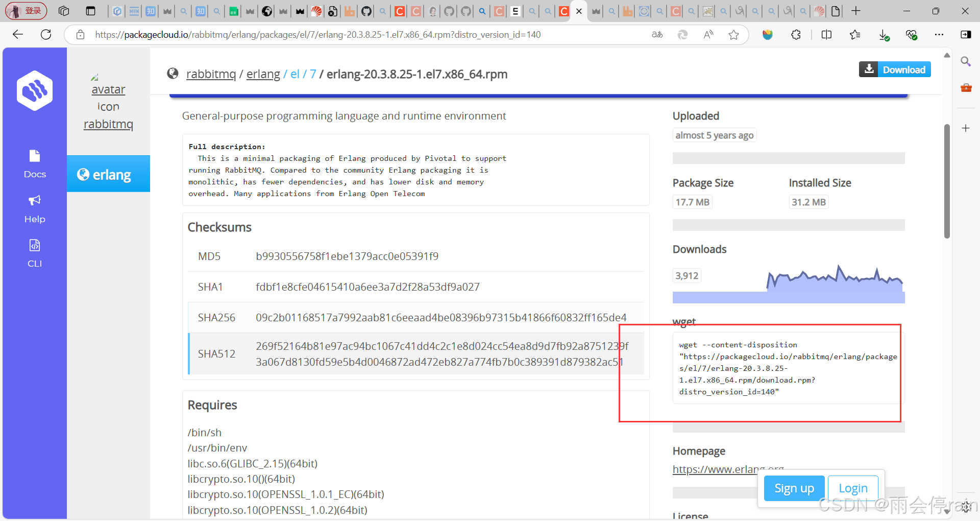Click the SHA256 checksum value
The image size is (980, 521).
441,317
